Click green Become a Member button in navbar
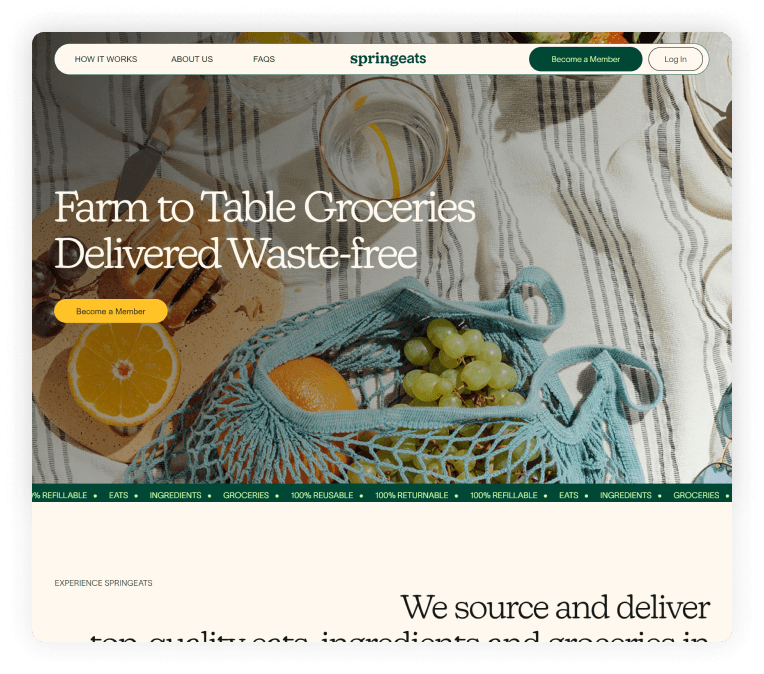This screenshot has height=674, width=764. (x=586, y=59)
